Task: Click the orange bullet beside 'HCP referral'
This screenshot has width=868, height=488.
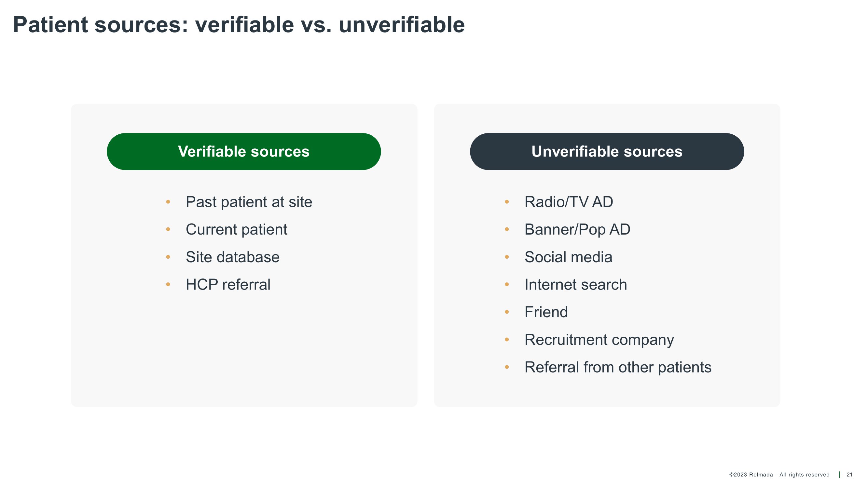Action: point(168,285)
